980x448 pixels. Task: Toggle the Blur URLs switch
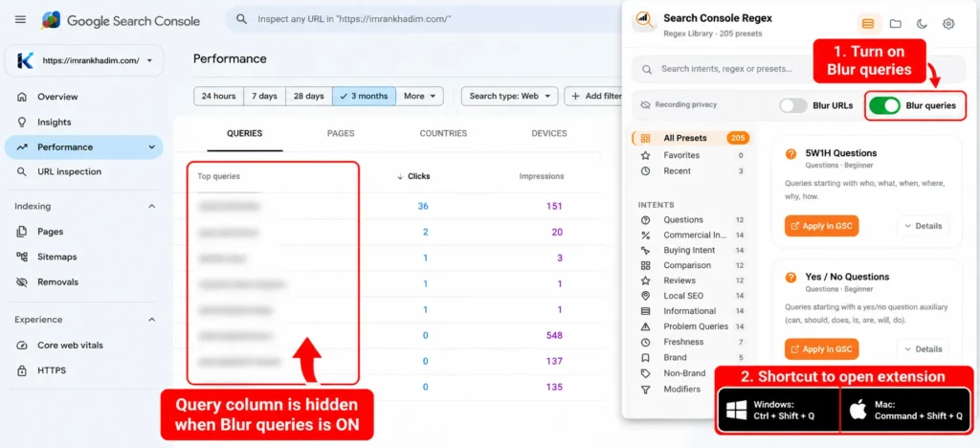click(793, 105)
